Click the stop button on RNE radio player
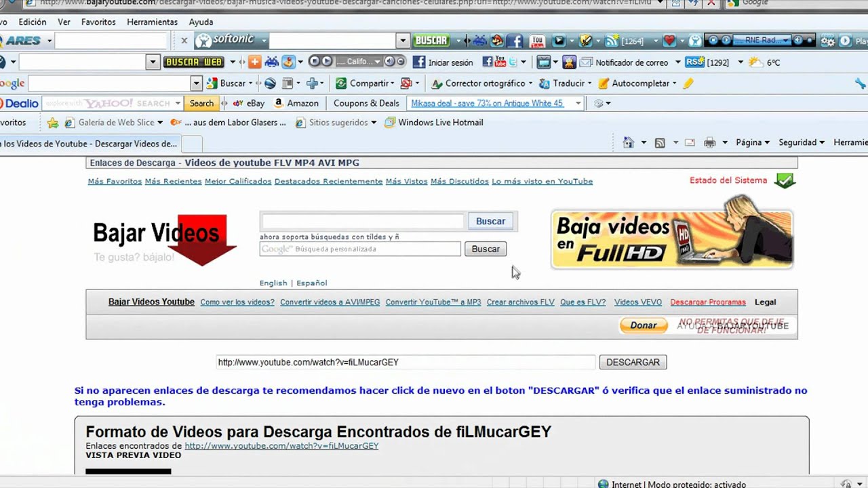Screen dimensions: 868x488 714,41
